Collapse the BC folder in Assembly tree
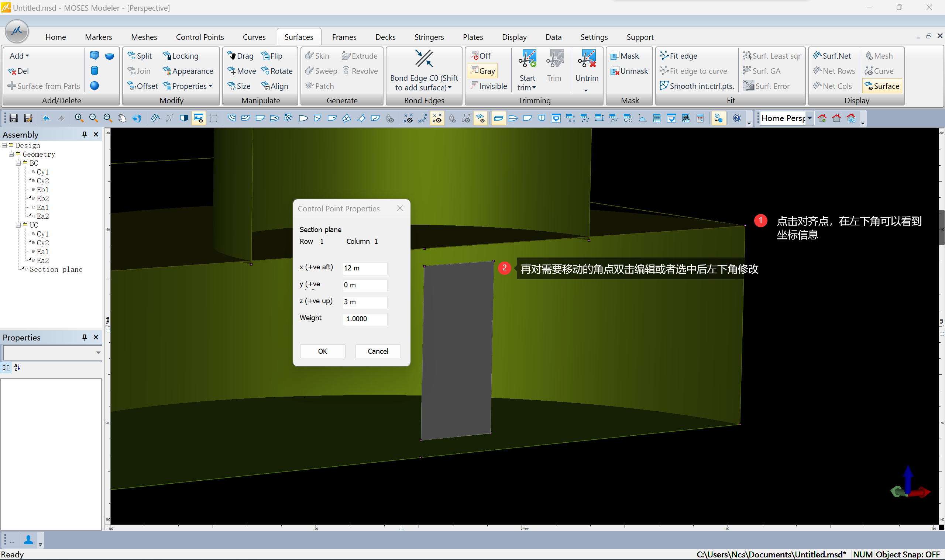 pos(18,163)
